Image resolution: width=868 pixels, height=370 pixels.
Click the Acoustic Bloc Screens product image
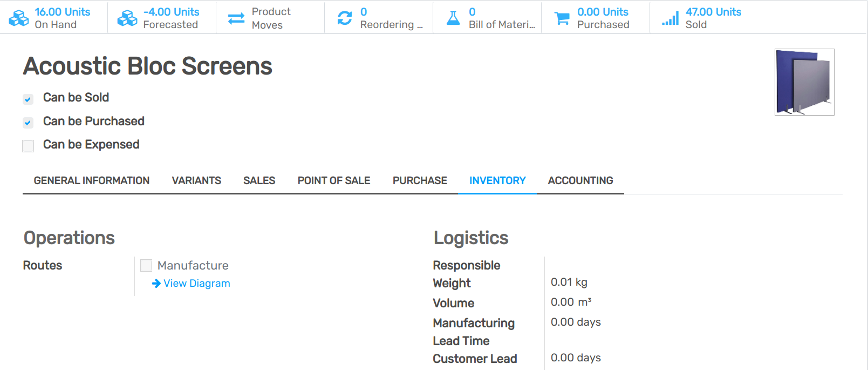pyautogui.click(x=804, y=82)
